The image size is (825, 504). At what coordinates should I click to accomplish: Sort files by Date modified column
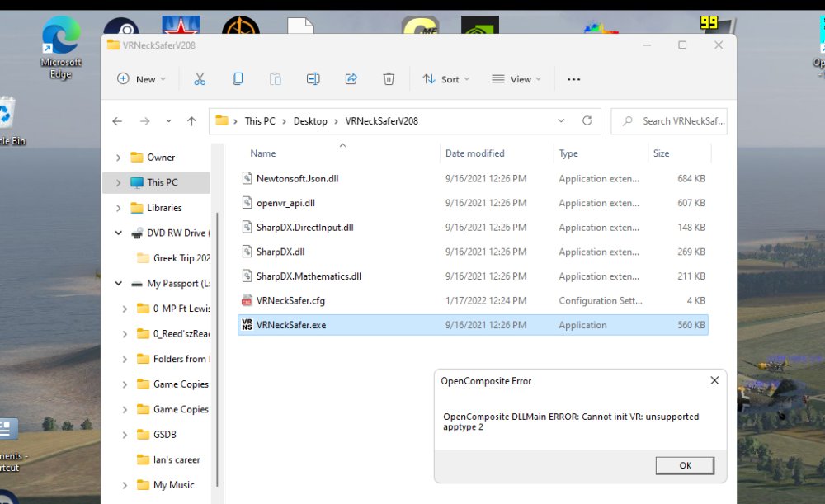click(x=474, y=153)
